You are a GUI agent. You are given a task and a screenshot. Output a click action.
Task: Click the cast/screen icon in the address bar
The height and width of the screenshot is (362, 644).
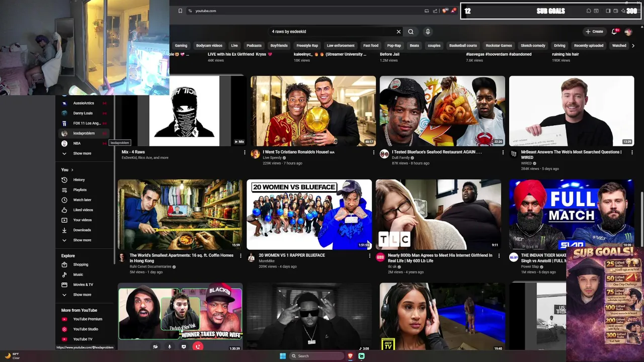(x=427, y=11)
